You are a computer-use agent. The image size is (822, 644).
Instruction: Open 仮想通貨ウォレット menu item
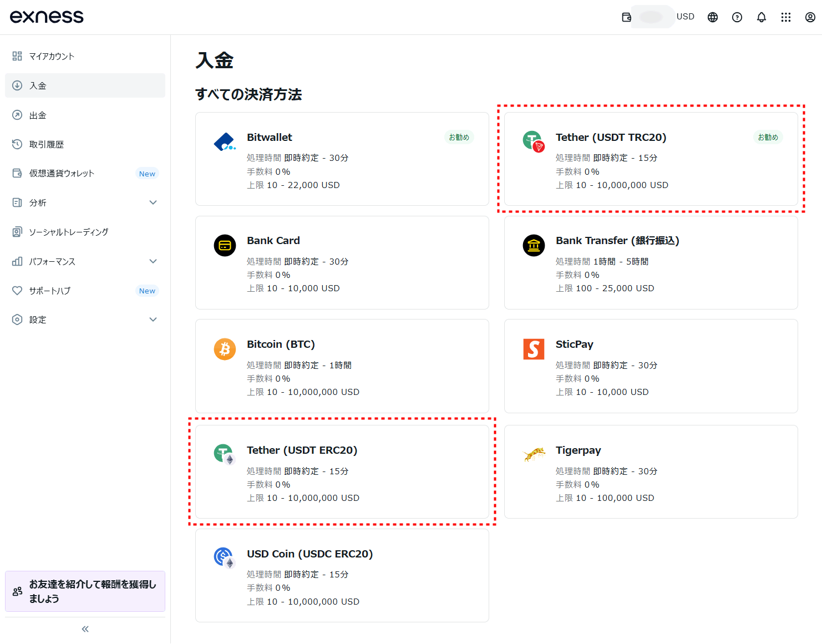[85, 173]
